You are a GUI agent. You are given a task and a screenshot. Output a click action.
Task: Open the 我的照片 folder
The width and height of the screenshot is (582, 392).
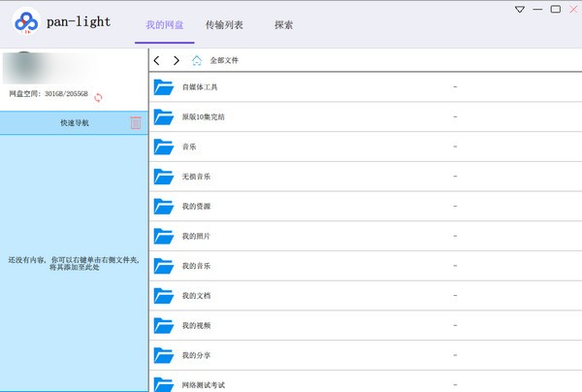[195, 237]
